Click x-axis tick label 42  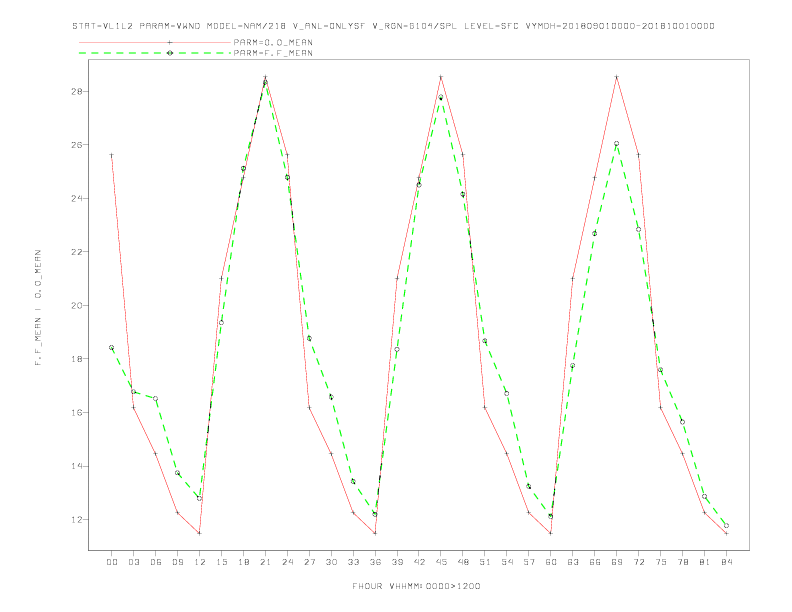click(419, 562)
